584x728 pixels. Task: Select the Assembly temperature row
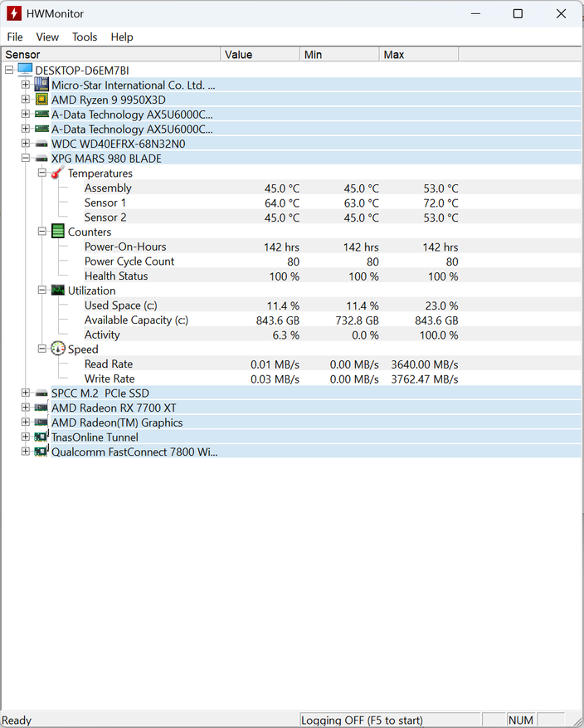tap(332, 188)
